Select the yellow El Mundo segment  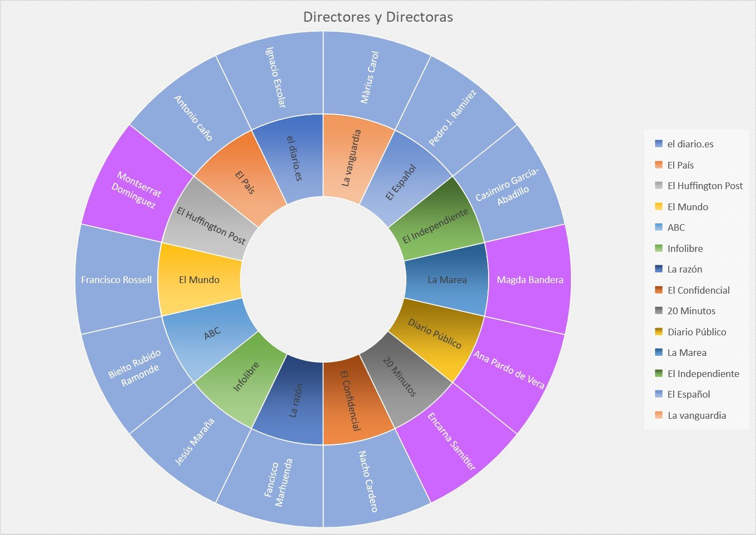pos(200,280)
